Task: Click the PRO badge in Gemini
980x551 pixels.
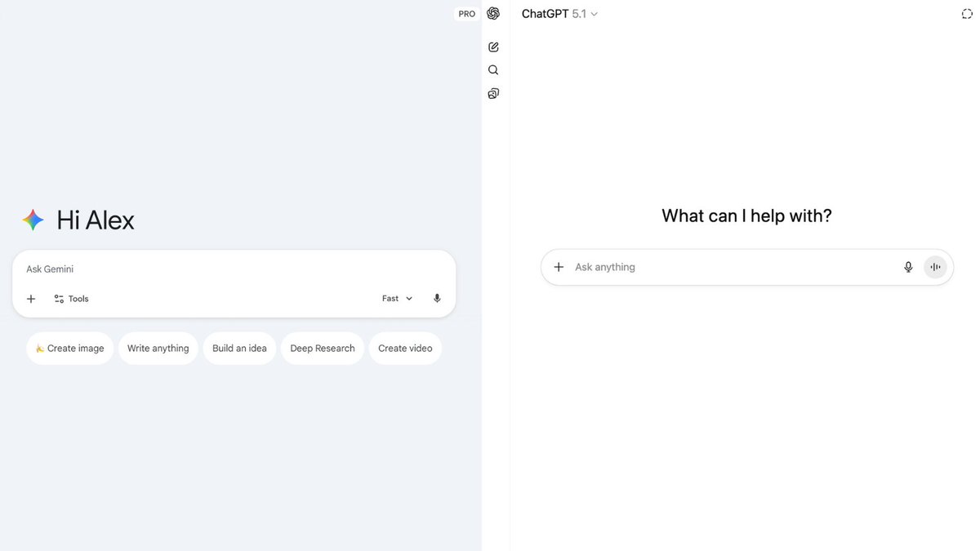Action: coord(467,14)
